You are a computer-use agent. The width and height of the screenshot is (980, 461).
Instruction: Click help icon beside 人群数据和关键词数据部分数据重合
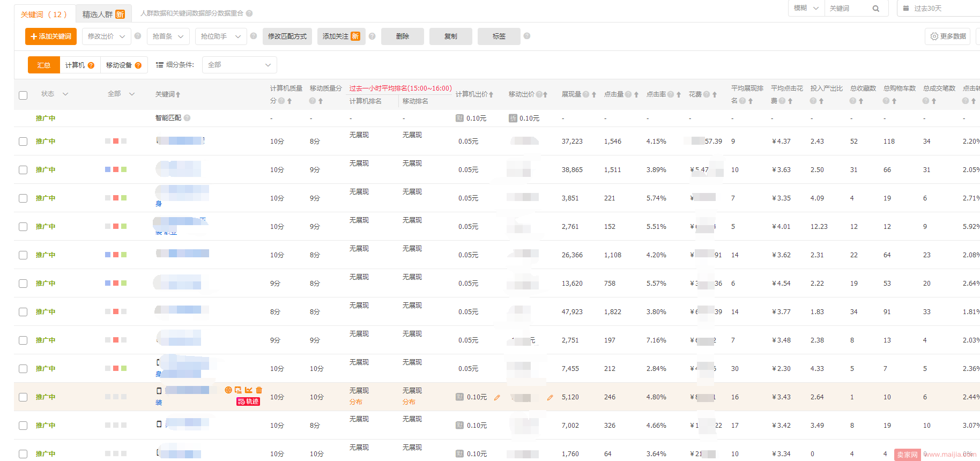(x=249, y=13)
